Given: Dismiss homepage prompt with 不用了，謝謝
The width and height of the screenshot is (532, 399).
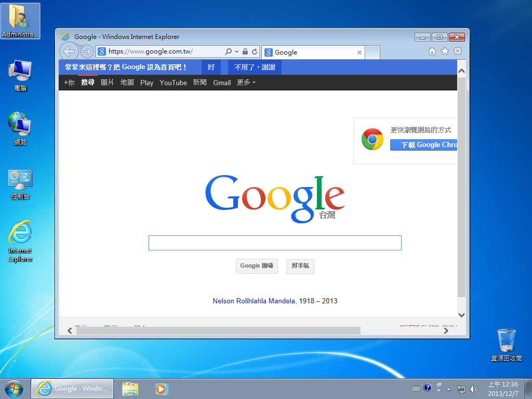Looking at the screenshot, I should [x=255, y=67].
